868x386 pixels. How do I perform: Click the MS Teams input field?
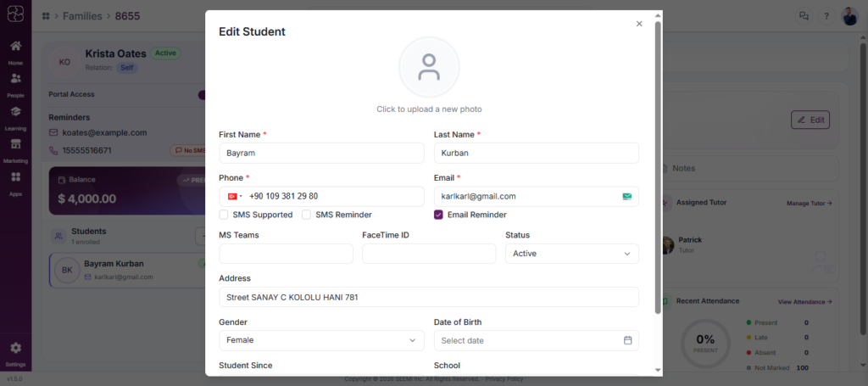point(287,254)
